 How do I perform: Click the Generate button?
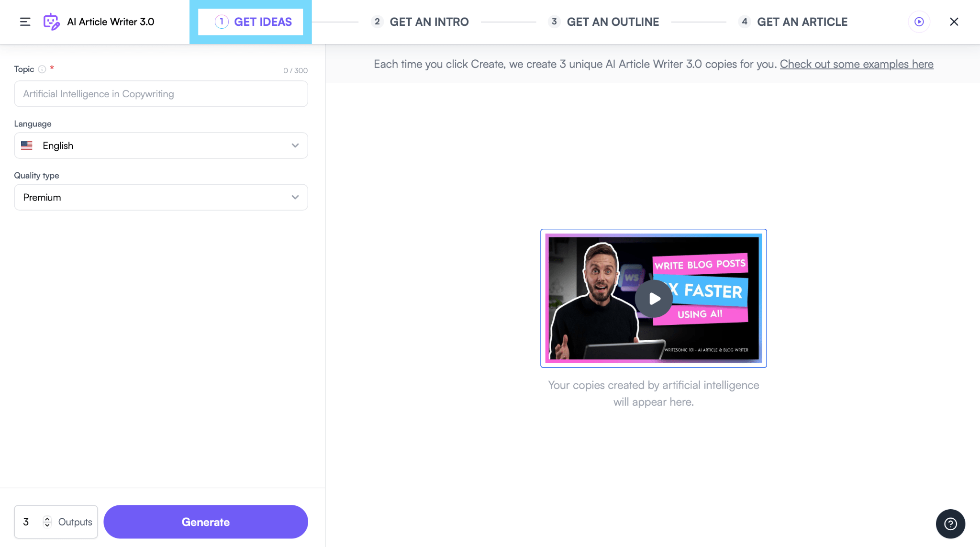point(205,522)
